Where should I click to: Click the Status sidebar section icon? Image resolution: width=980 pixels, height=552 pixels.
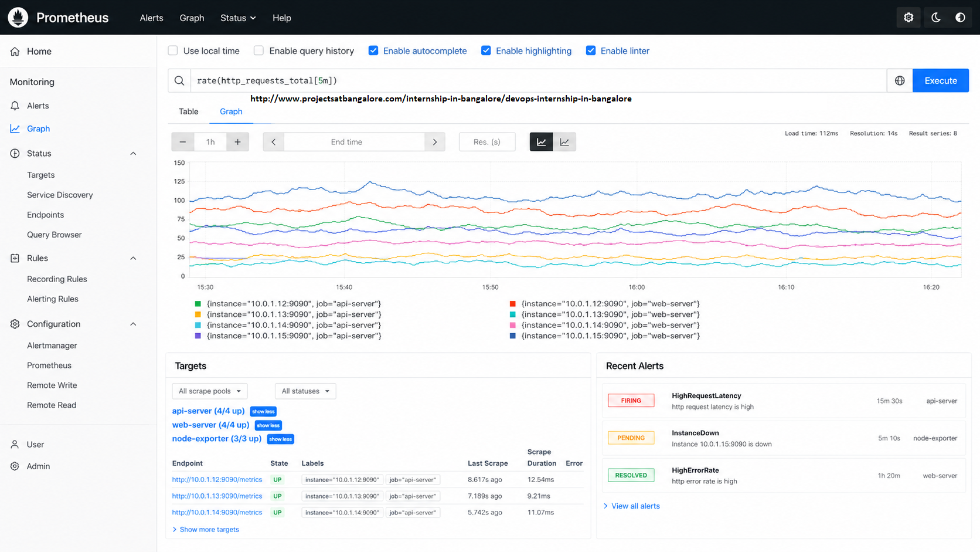(15, 153)
